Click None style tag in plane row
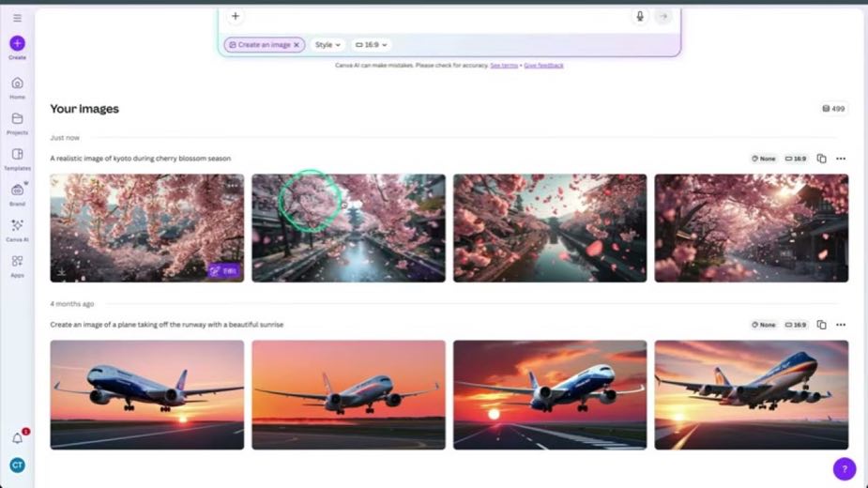868x488 pixels. coord(764,325)
